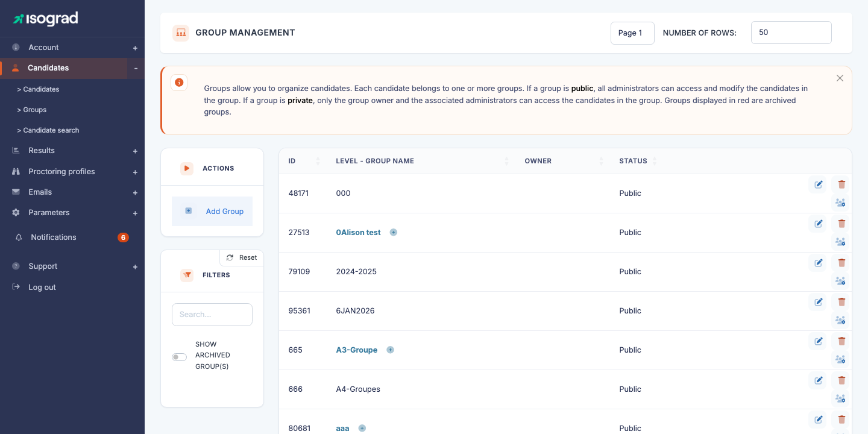Collapse the Candidates menu section
Screen dimensions: 868x434
coord(136,68)
